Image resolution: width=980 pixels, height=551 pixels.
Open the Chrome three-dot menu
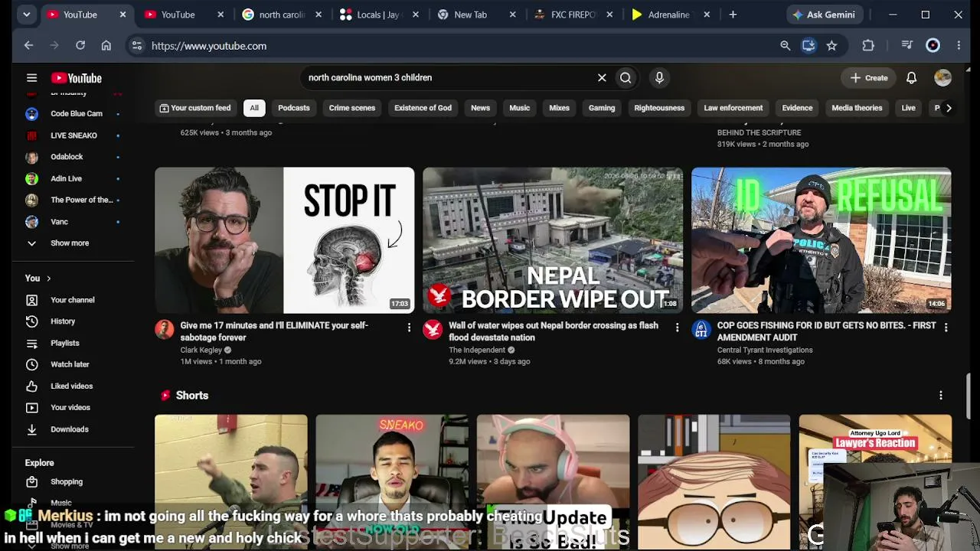coord(959,46)
